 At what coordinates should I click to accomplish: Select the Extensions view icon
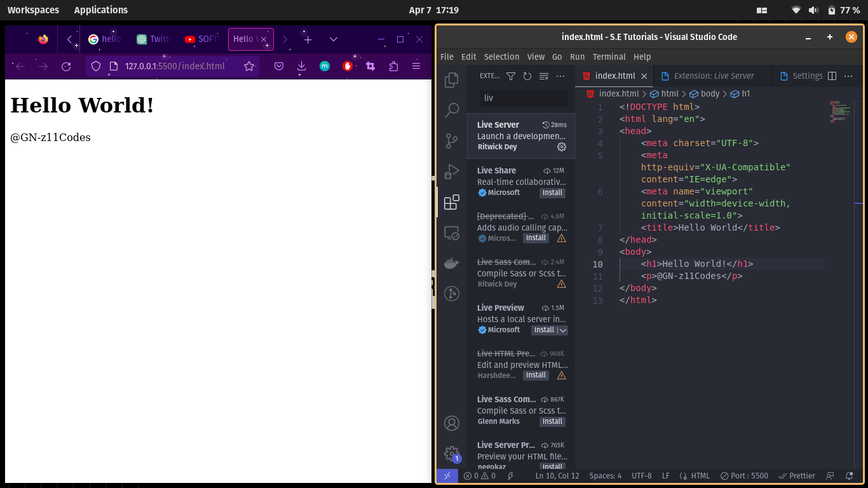click(x=452, y=202)
